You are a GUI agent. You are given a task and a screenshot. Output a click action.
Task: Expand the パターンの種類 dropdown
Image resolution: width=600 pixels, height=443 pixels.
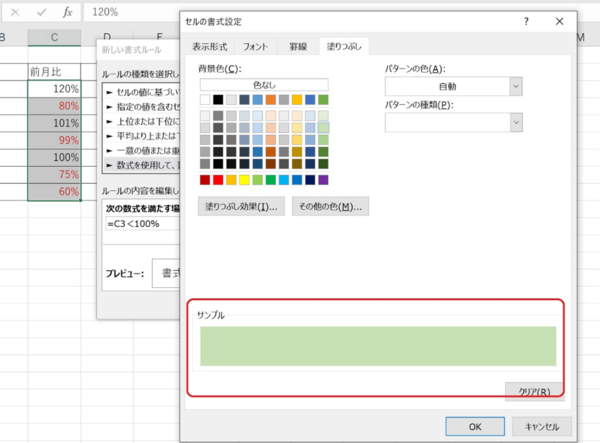[454, 121]
